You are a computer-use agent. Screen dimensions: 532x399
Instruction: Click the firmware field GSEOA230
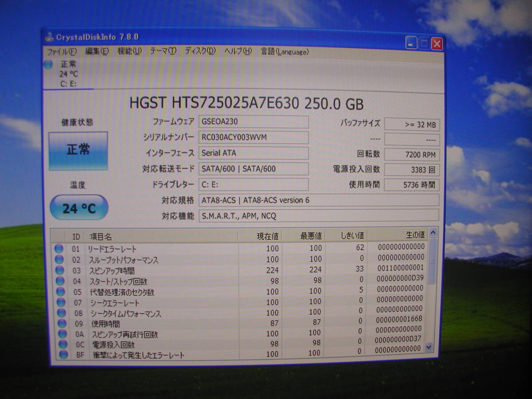(x=254, y=121)
